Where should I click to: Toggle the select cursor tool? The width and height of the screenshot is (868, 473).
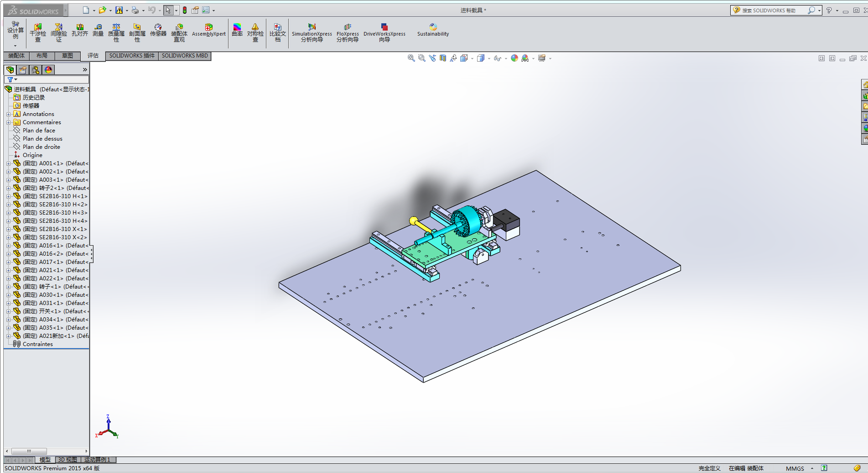[x=168, y=10]
